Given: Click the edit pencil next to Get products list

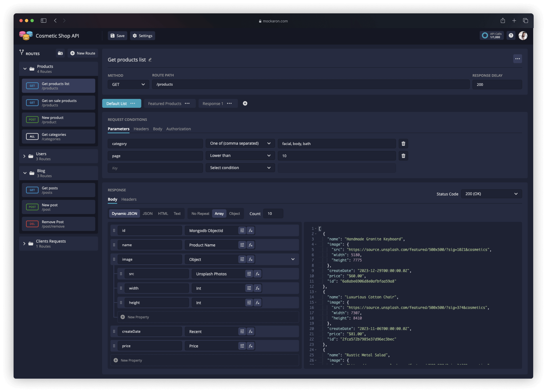Looking at the screenshot, I should (150, 60).
